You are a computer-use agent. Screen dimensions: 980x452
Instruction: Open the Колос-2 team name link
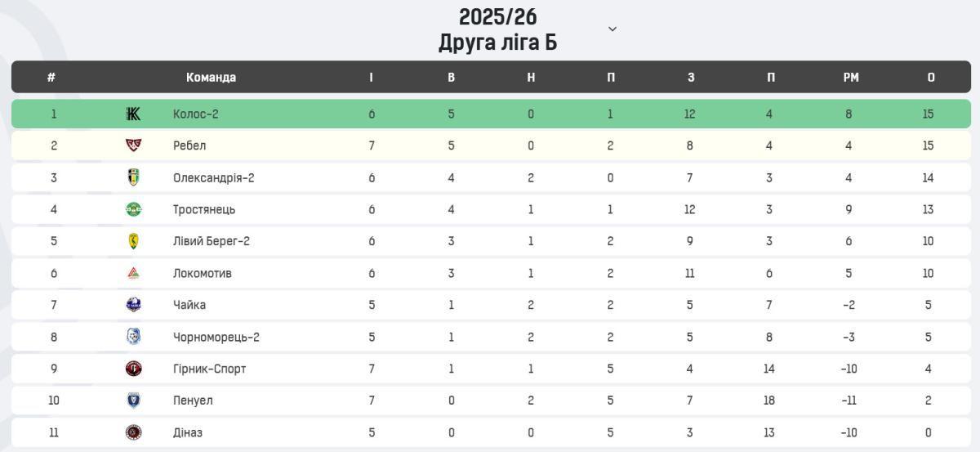[196, 114]
